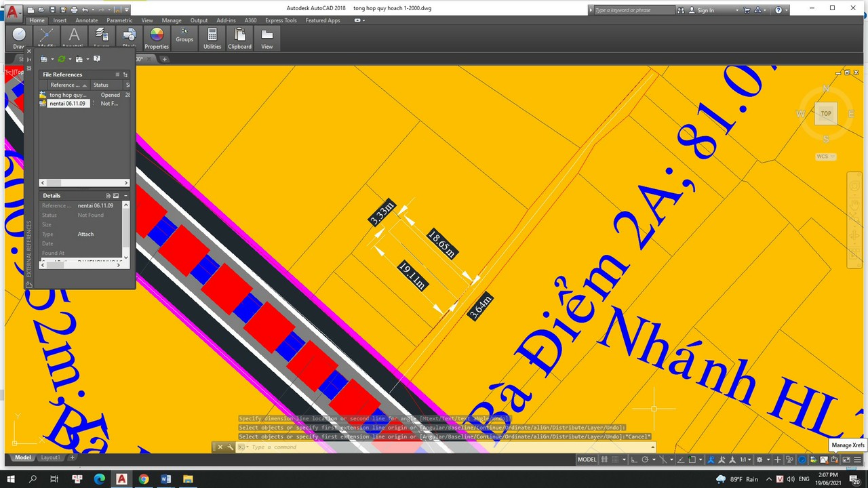Switch to the Parametric ribbon tab

pos(119,20)
